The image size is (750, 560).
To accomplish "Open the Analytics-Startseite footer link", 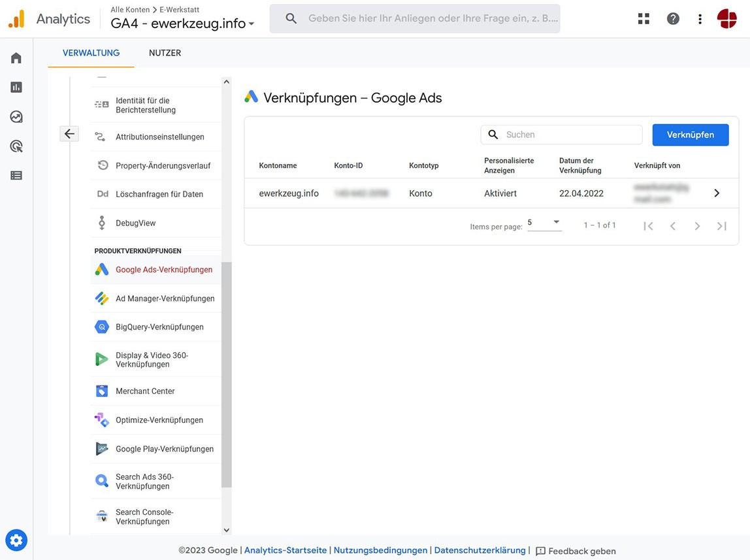I will click(x=285, y=550).
